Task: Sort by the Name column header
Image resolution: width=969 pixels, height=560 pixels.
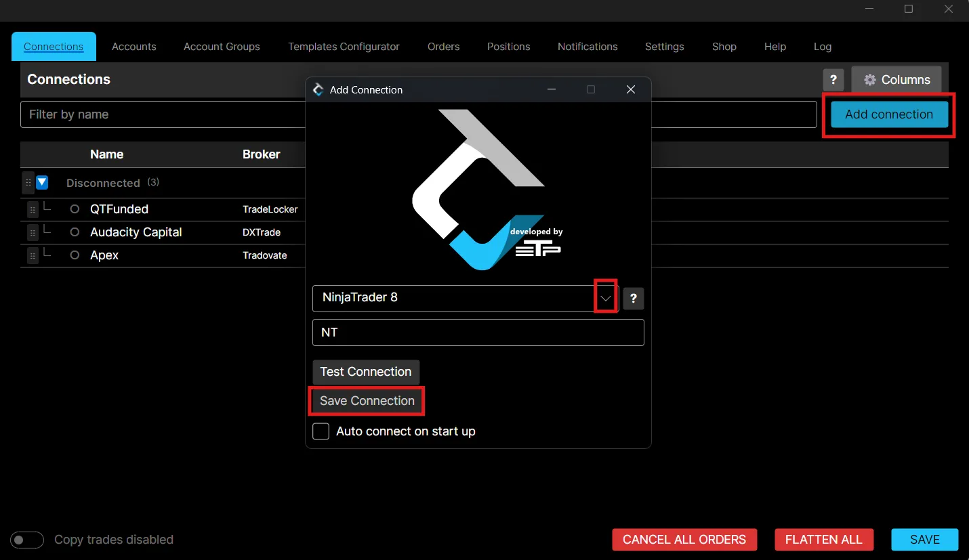Action: click(106, 154)
